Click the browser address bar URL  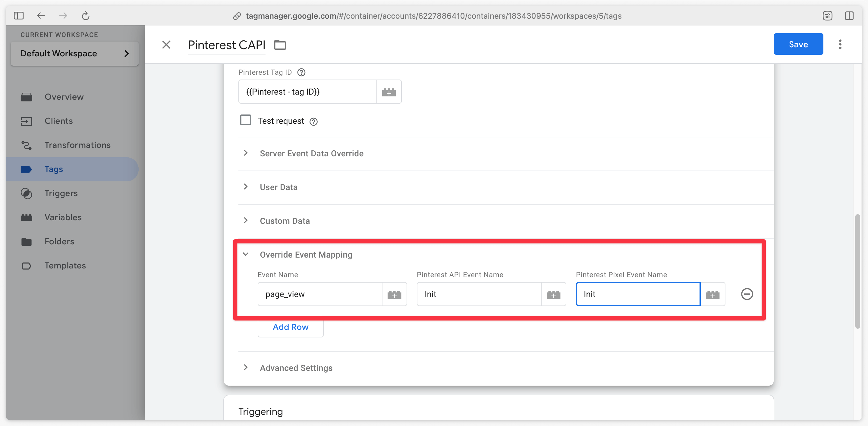tap(433, 16)
